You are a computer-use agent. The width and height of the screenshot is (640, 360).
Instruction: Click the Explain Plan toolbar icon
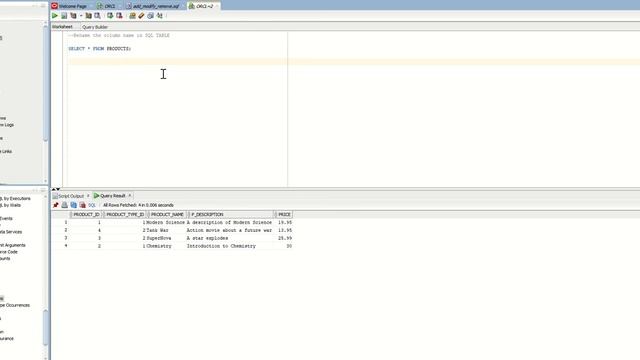pyautogui.click(x=73, y=16)
